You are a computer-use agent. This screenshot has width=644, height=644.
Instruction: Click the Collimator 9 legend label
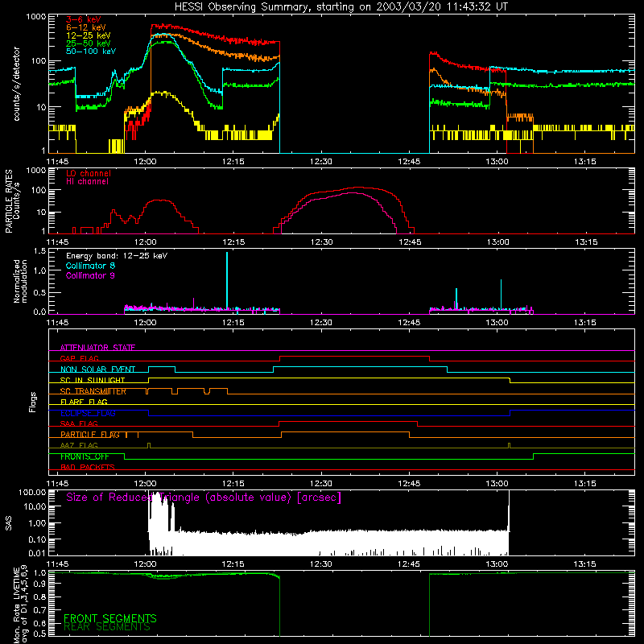click(90, 275)
